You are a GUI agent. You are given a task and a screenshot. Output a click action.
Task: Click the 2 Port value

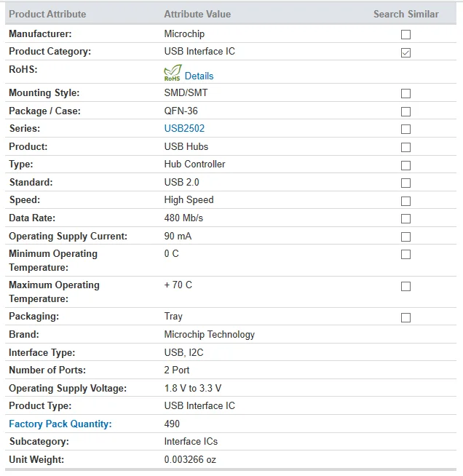point(177,370)
